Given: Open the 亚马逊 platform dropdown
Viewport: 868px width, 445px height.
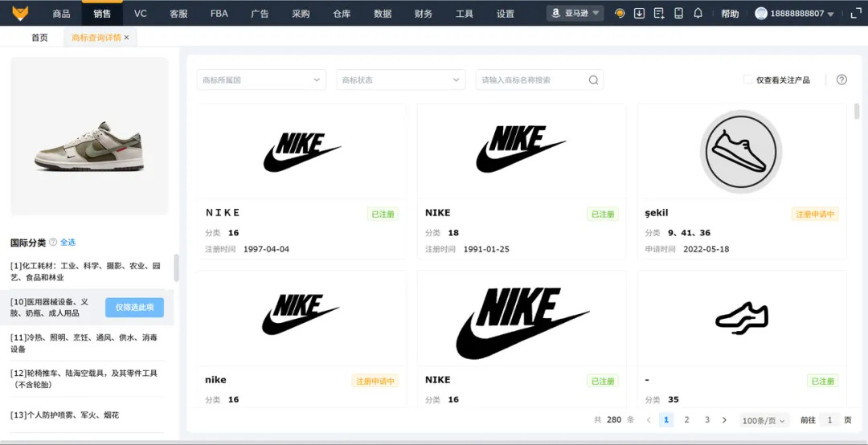Looking at the screenshot, I should tap(575, 14).
